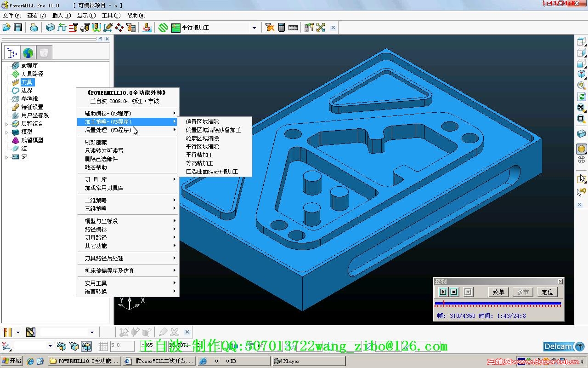588x368 pixels.
Task: Open project folder icon in main toolbar
Action: click(x=6, y=28)
